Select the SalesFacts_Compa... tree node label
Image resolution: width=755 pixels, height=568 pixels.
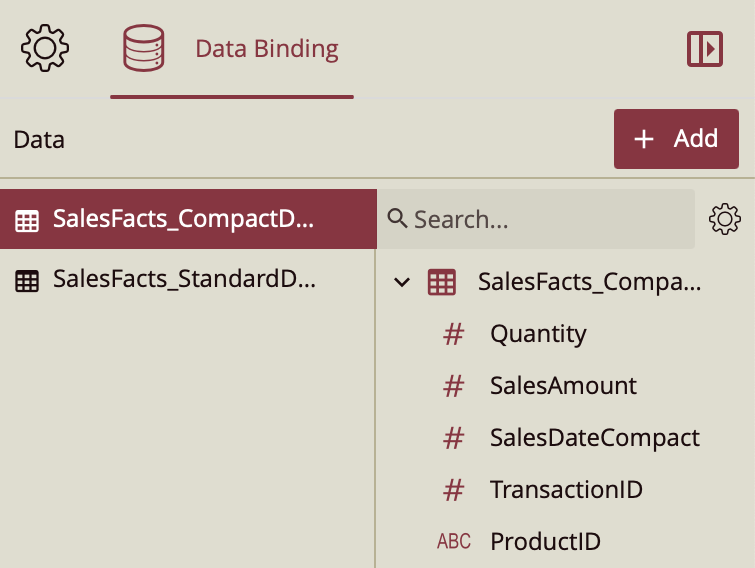pyautogui.click(x=589, y=283)
